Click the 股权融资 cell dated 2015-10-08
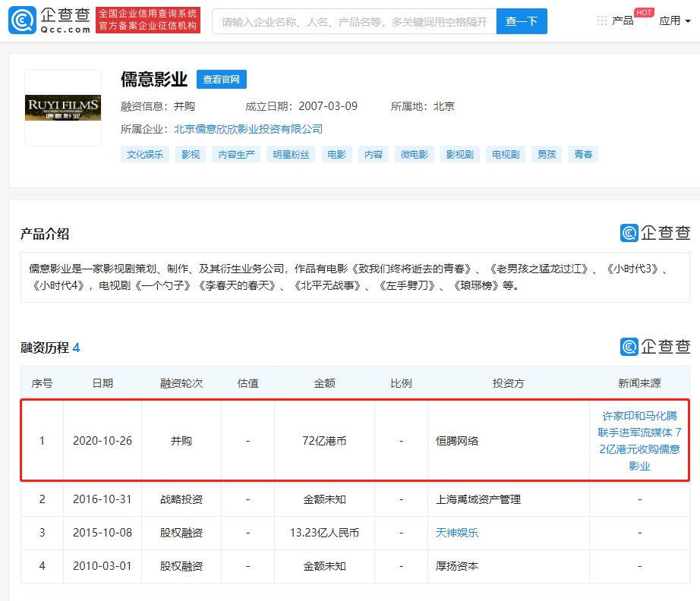Screen dimensions: 700x601 click(x=181, y=533)
